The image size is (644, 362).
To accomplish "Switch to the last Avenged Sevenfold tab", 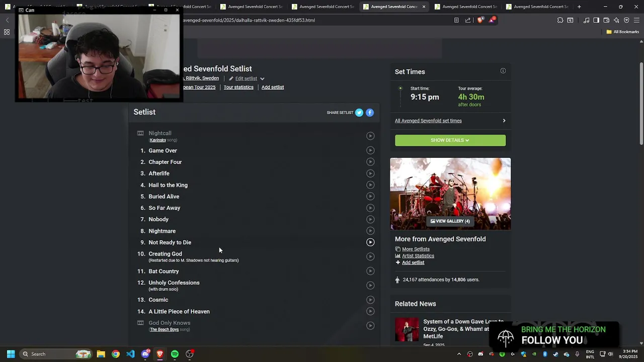I will (x=537, y=7).
